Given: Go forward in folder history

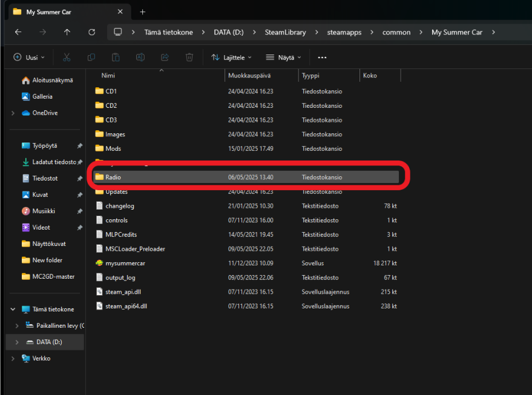Looking at the screenshot, I should click(43, 32).
